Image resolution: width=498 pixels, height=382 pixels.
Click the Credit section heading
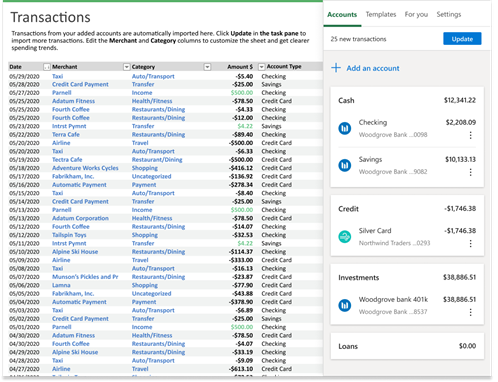tap(348, 209)
